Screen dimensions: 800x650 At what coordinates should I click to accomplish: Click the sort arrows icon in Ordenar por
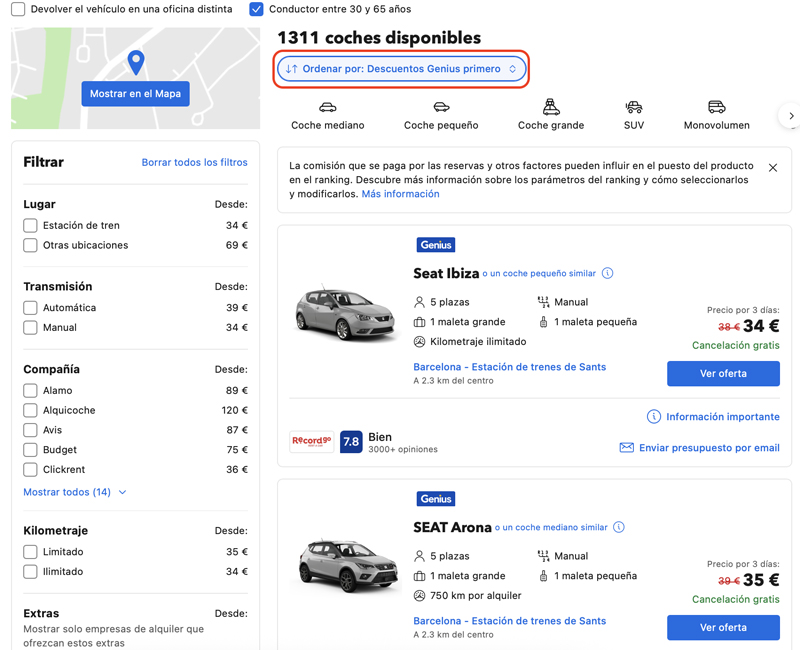click(x=291, y=69)
